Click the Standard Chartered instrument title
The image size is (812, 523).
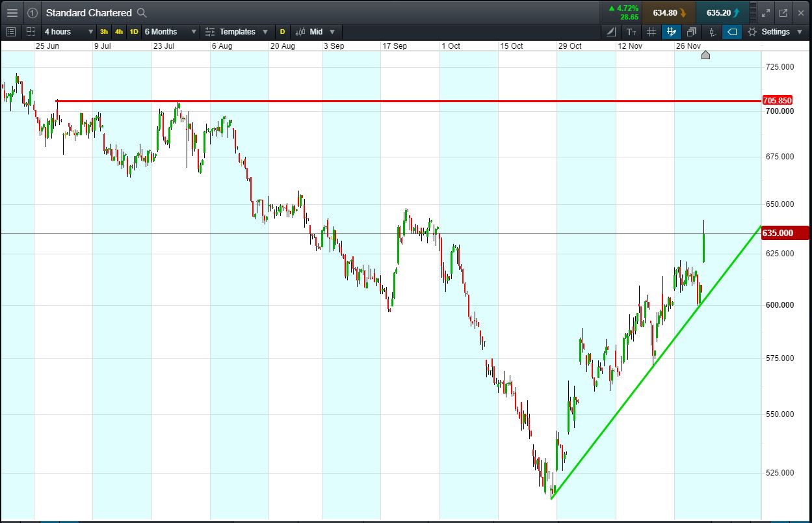pos(88,12)
